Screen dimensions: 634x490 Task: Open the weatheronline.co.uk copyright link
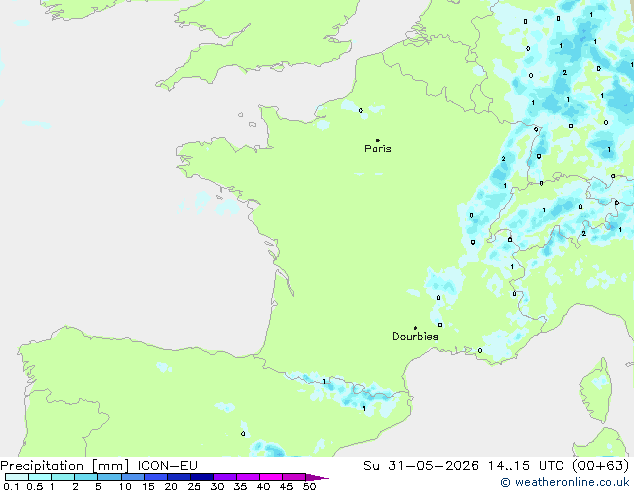click(565, 482)
